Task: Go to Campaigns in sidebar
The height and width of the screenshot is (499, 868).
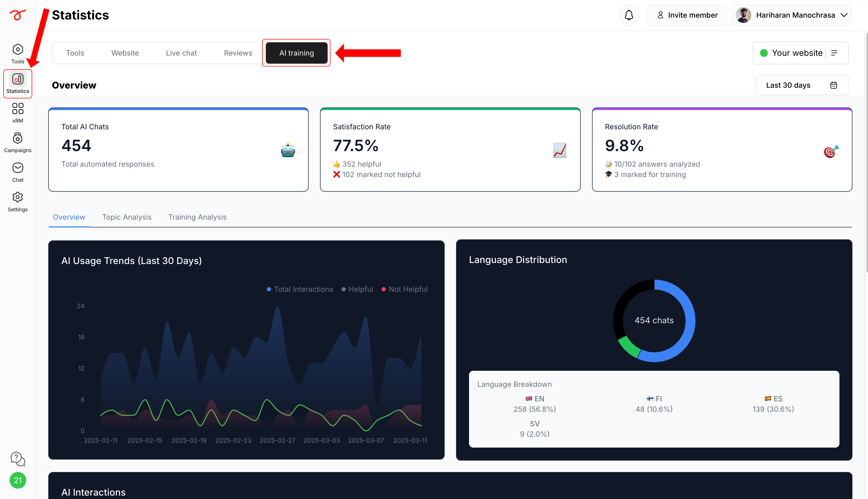Action: 17,143
